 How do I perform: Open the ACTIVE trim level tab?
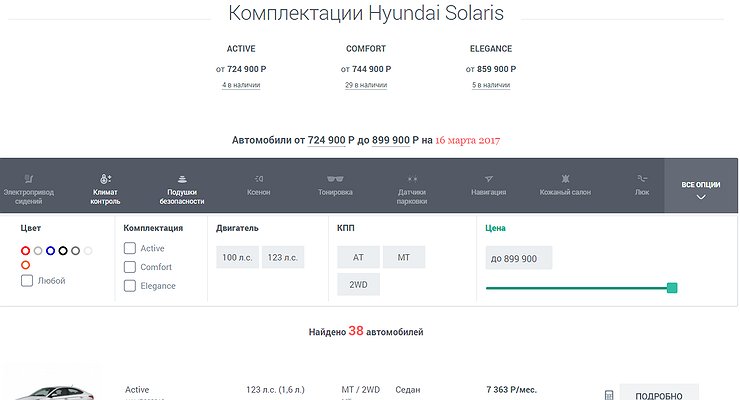click(241, 49)
